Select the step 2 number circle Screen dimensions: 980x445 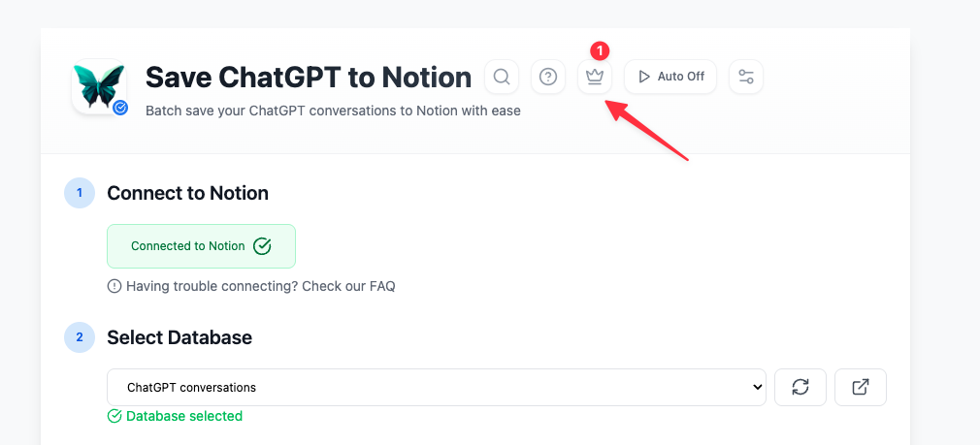coord(80,337)
